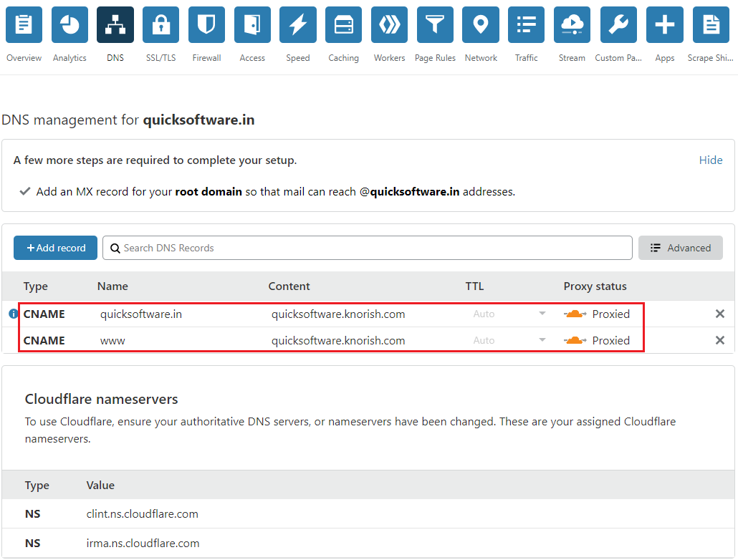Click the Advanced button

pyautogui.click(x=680, y=248)
